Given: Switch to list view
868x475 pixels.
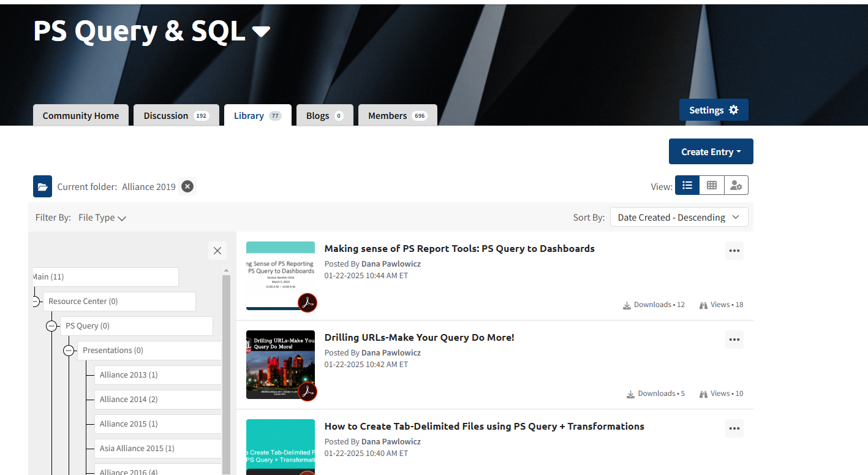Looking at the screenshot, I should click(687, 185).
